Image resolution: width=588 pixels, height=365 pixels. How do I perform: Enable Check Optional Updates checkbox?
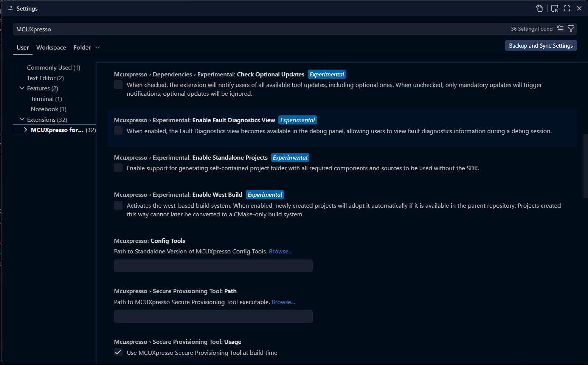pyautogui.click(x=118, y=85)
